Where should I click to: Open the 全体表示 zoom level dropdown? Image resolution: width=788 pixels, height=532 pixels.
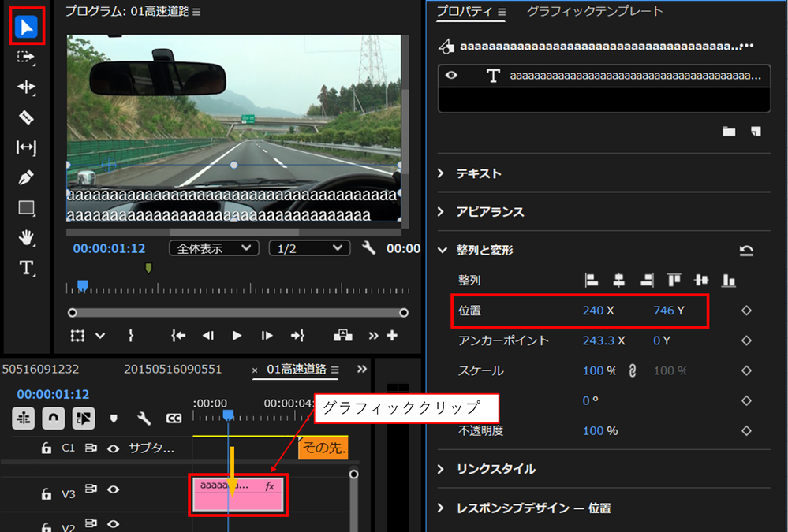[211, 247]
